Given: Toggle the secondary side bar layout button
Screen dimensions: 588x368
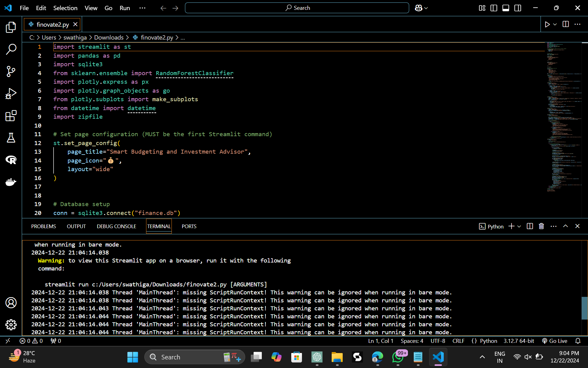Looking at the screenshot, I should point(518,8).
